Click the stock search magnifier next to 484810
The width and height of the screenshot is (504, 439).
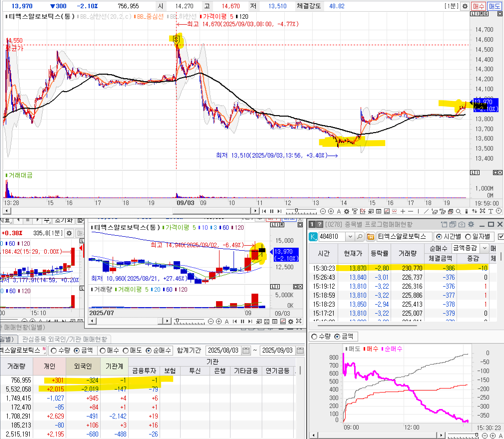point(360,236)
